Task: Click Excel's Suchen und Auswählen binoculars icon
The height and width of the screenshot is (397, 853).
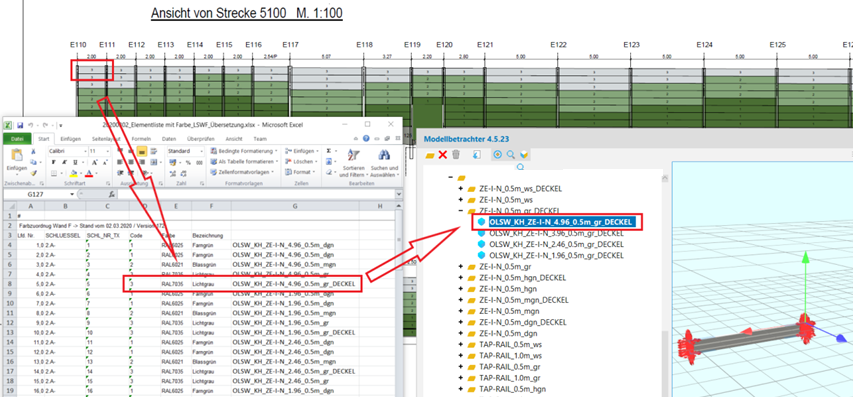Action: point(385,156)
